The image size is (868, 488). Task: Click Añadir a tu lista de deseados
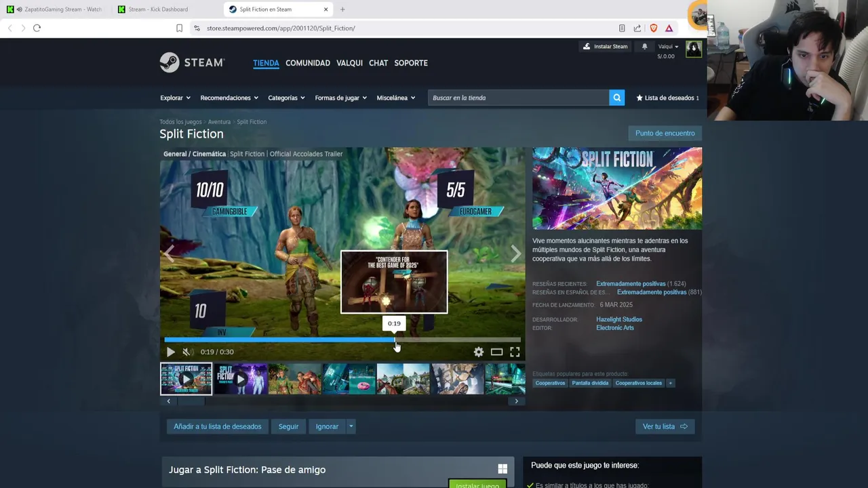(x=217, y=426)
